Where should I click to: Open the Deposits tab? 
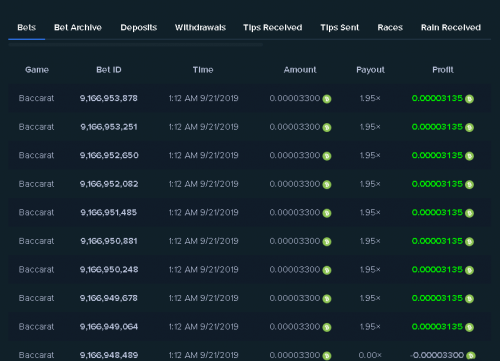(139, 27)
